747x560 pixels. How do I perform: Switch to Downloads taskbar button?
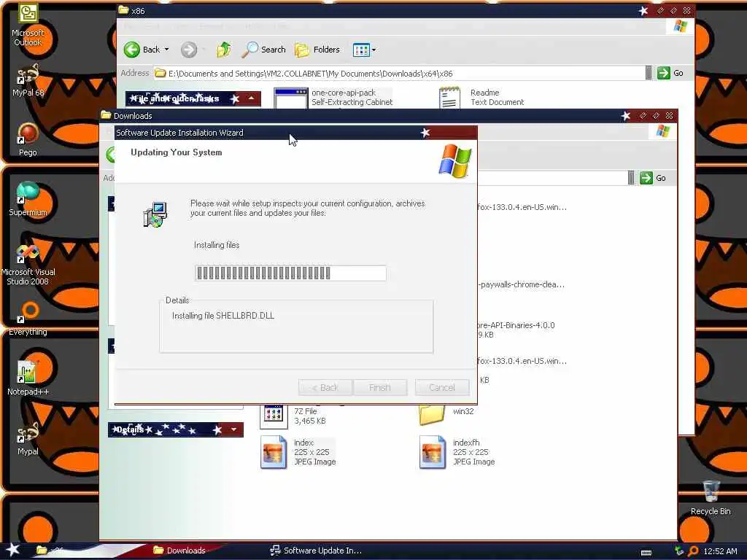[180, 551]
